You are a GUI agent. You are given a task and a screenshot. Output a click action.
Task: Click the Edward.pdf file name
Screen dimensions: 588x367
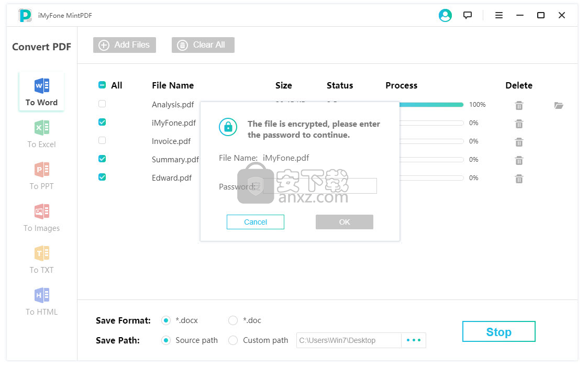click(x=172, y=177)
